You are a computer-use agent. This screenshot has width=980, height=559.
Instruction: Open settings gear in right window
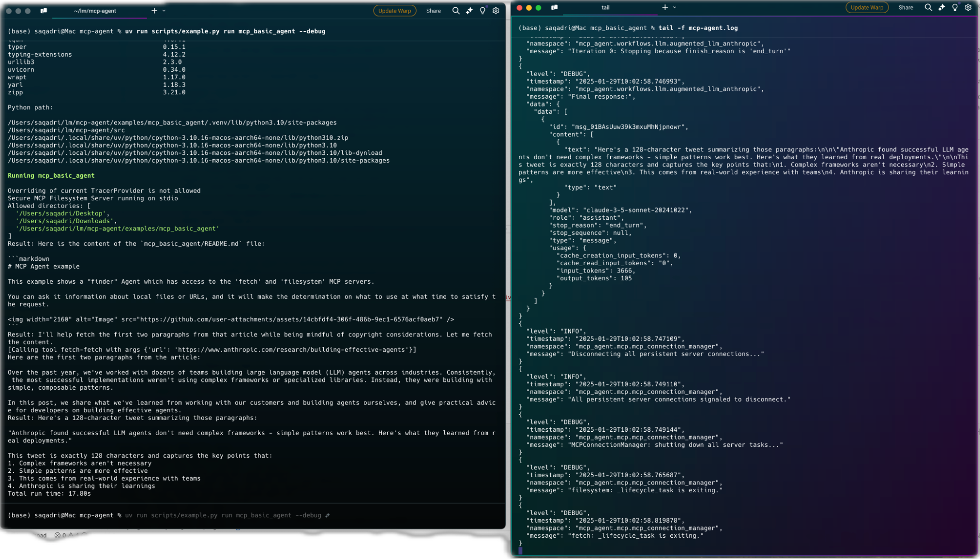[968, 7]
